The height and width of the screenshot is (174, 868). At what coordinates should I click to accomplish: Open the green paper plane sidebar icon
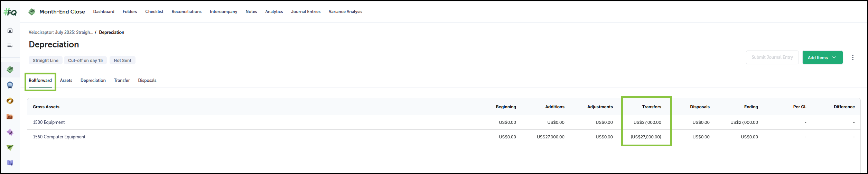point(10,148)
